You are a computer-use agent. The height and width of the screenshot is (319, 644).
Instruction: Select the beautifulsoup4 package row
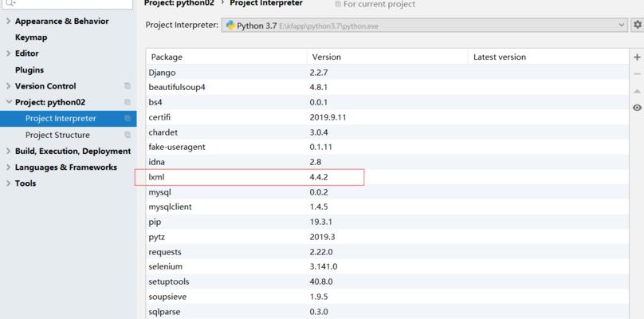(x=387, y=88)
